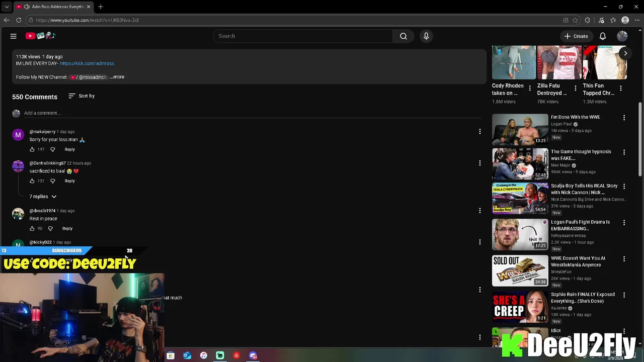Open options for 'The Game thought hypnosis' video
Screen dimensions: 644x362
pyautogui.click(x=624, y=152)
